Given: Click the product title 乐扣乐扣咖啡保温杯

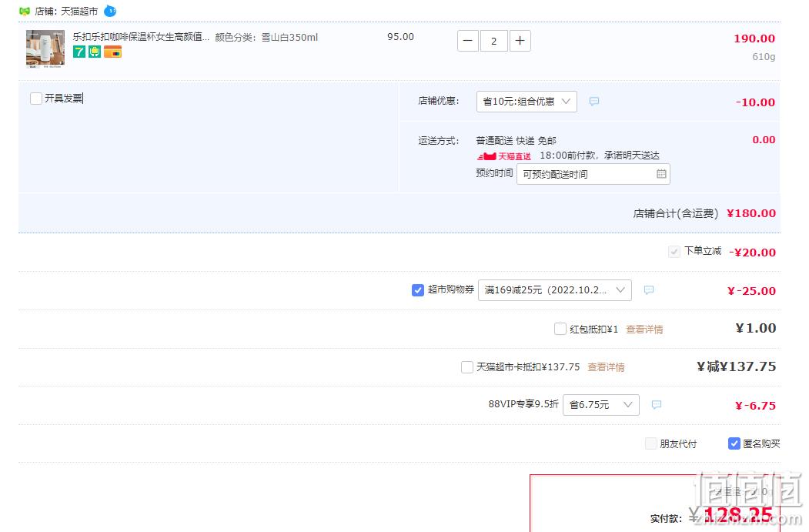Looking at the screenshot, I should (141, 37).
